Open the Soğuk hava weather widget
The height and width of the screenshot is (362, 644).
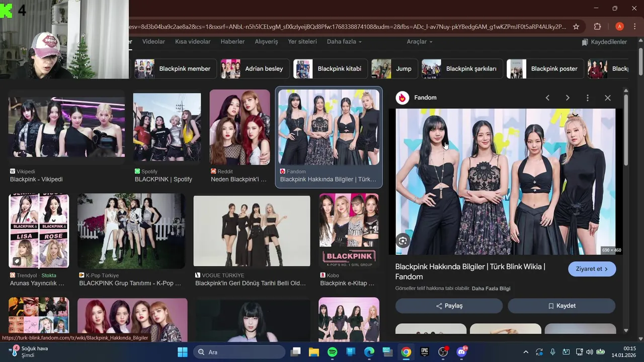click(29, 352)
